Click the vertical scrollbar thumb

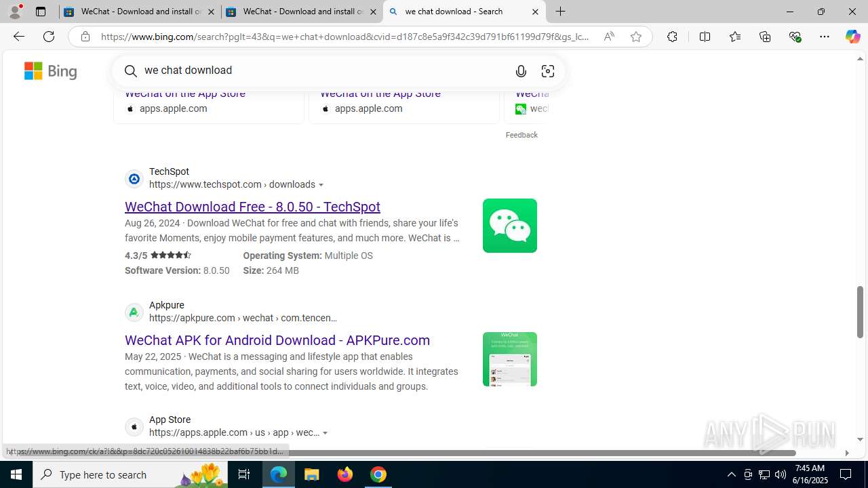(860, 312)
